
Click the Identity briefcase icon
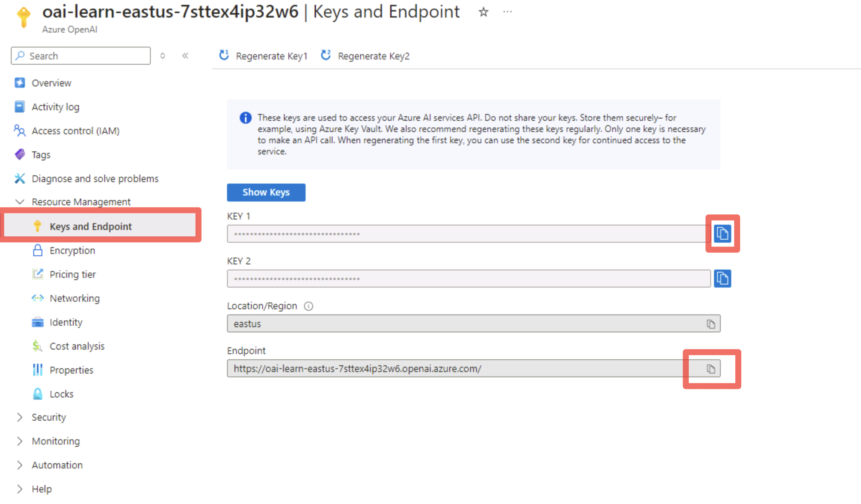point(37,322)
